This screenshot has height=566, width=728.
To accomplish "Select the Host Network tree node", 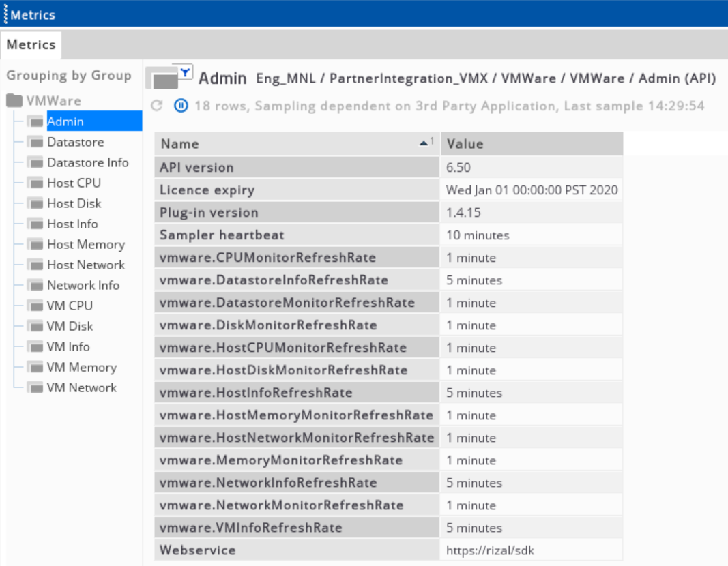I will coord(86,265).
